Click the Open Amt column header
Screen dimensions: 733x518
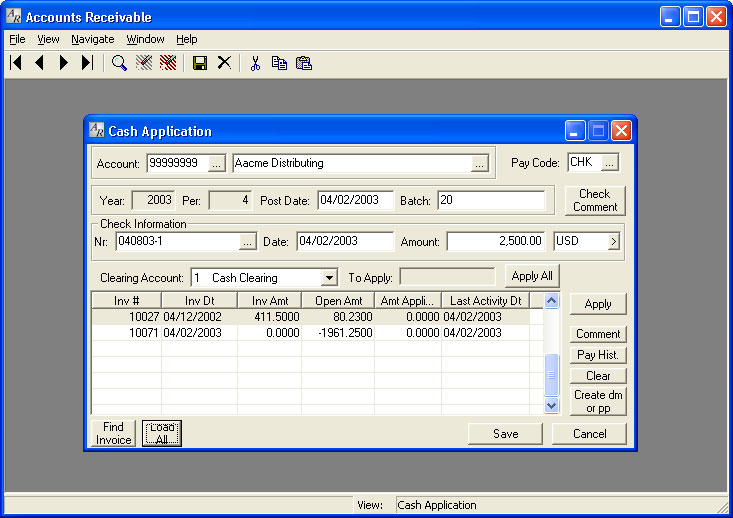pyautogui.click(x=338, y=301)
